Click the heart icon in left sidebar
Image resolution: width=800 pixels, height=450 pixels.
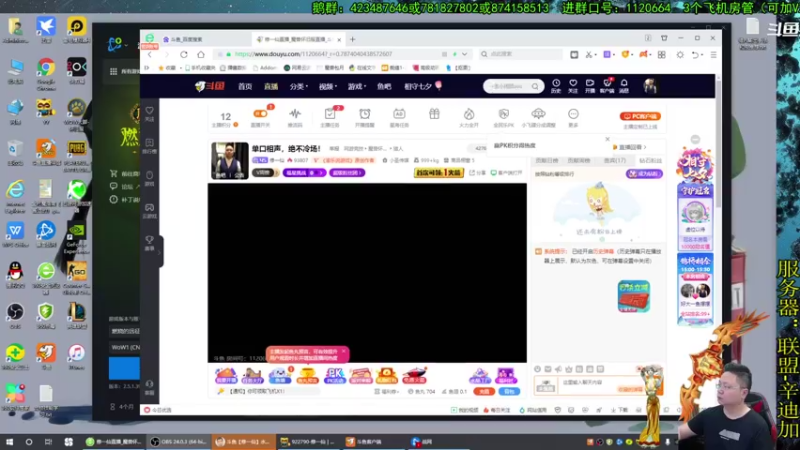point(149,111)
